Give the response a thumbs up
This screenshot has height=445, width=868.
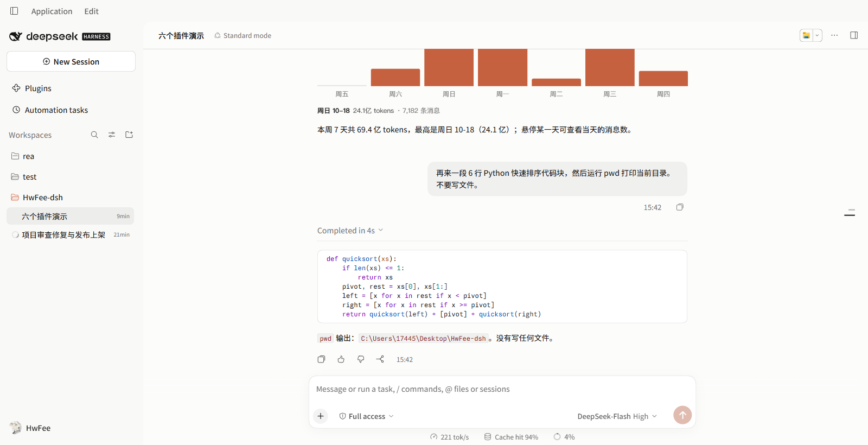coord(341,359)
